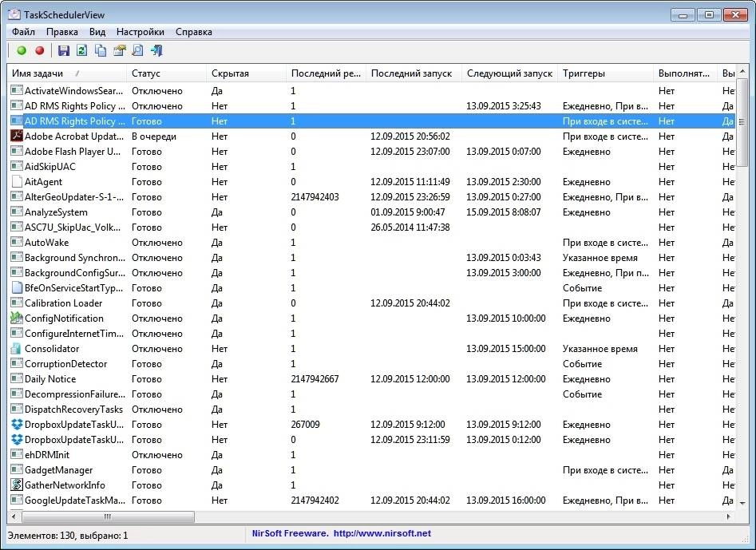756x550 pixels.
Task: Click the horizontal scrollbar right arrow
Action: click(729, 516)
